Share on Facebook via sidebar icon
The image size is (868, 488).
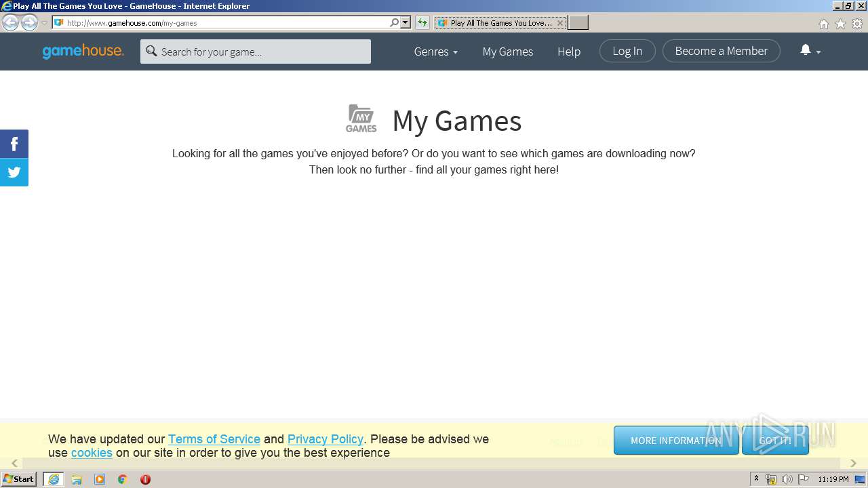pos(14,144)
